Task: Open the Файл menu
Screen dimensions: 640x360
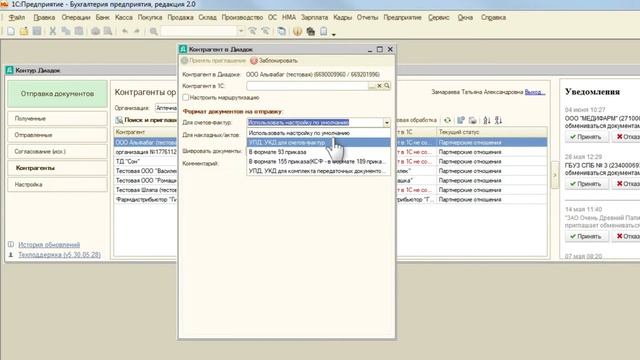Action: click(x=16, y=18)
